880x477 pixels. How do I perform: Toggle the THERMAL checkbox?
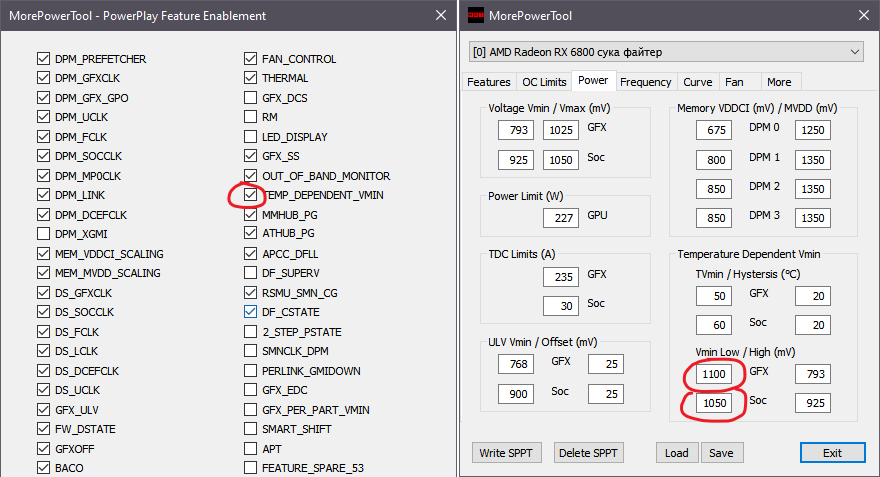(x=250, y=78)
